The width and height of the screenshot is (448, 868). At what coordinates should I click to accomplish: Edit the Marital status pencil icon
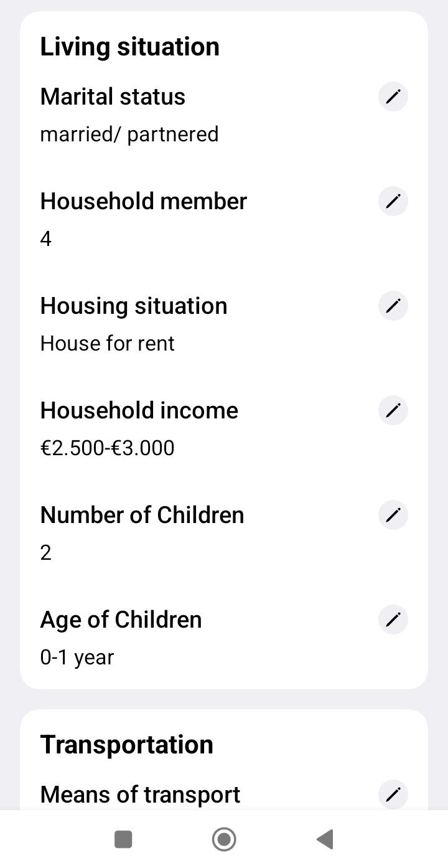pyautogui.click(x=393, y=97)
